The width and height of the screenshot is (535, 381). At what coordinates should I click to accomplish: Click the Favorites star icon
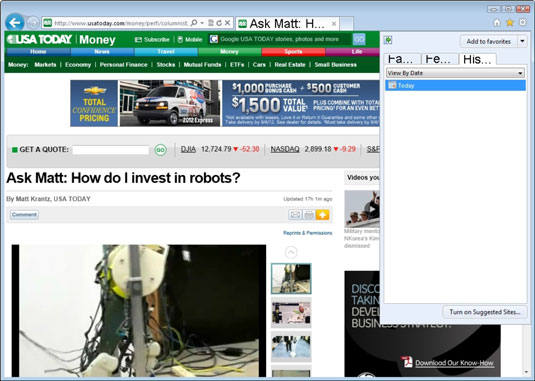point(510,23)
